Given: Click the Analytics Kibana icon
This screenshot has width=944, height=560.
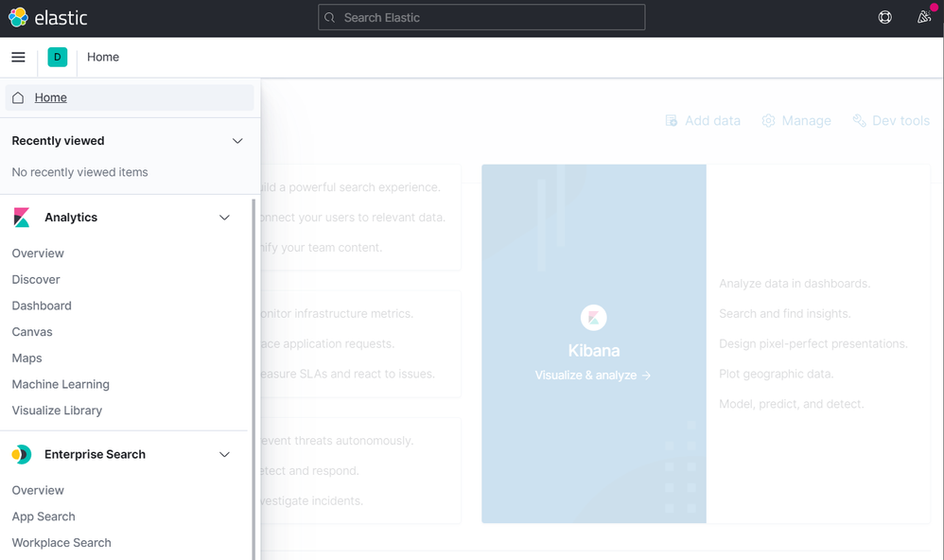Looking at the screenshot, I should point(21,218).
